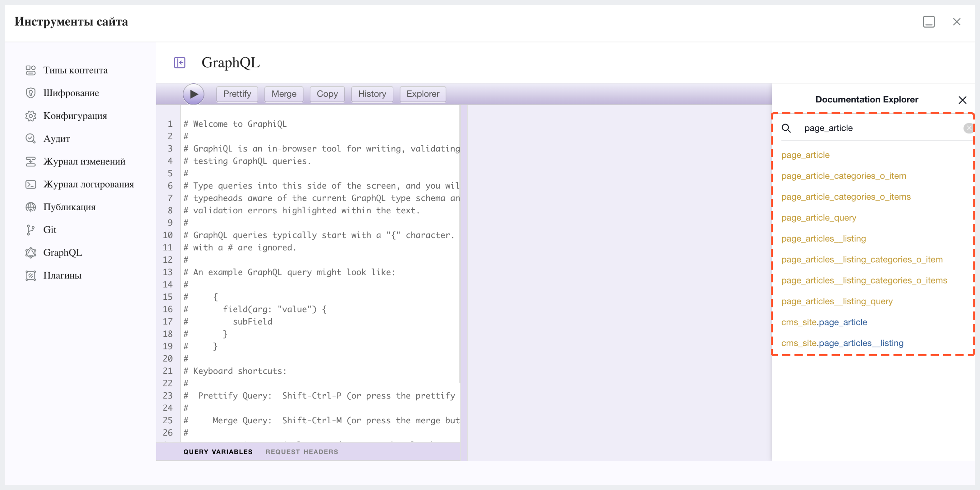Close the Инструменты сайта dialog
The image size is (980, 490).
957,22
